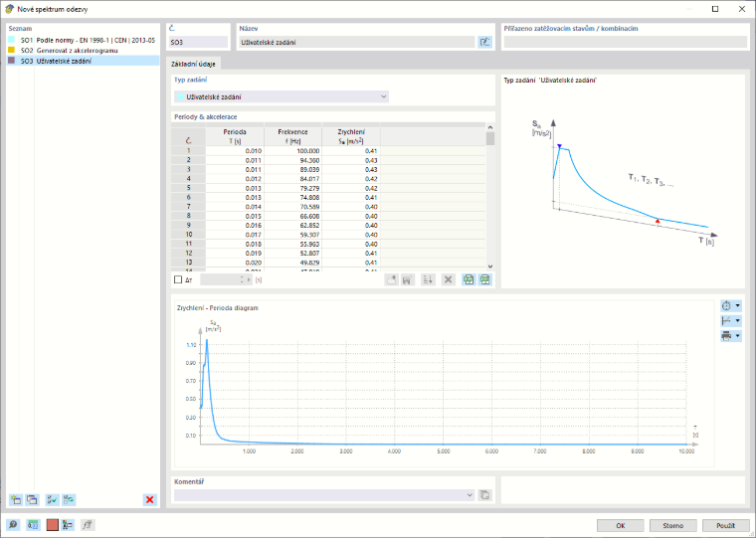Click the diagram view settings stopwatch-like icon
Viewport: 756px width, 538px height.
click(726, 305)
